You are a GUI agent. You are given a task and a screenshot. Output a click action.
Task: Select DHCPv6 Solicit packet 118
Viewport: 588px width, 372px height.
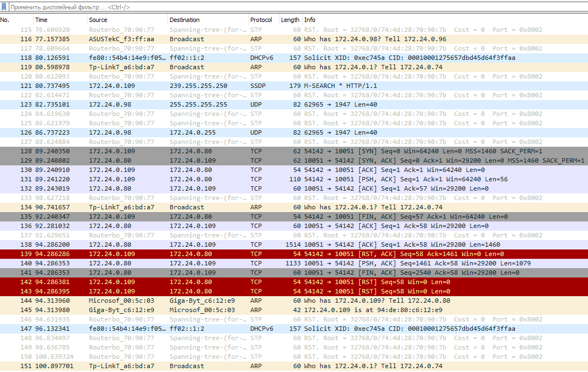coord(220,58)
